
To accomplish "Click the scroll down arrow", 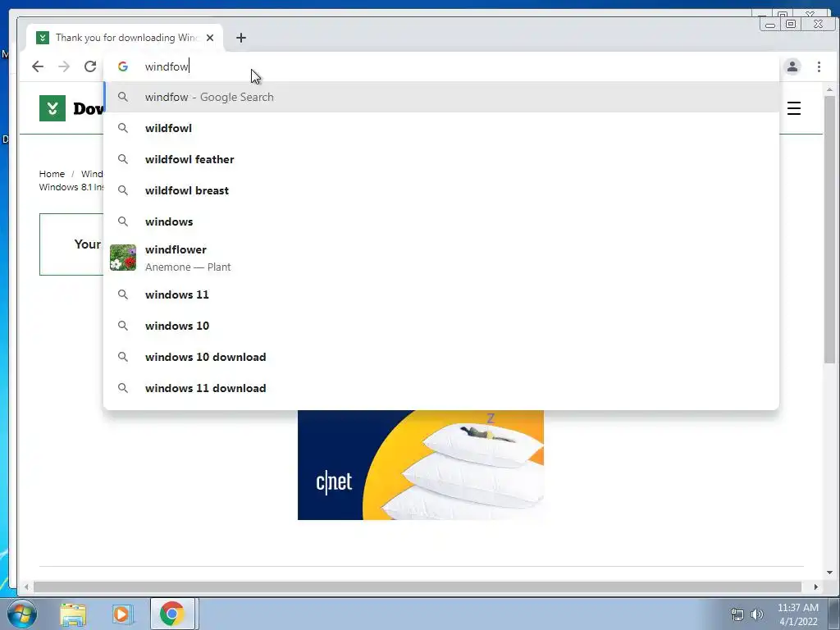I will [x=829, y=573].
